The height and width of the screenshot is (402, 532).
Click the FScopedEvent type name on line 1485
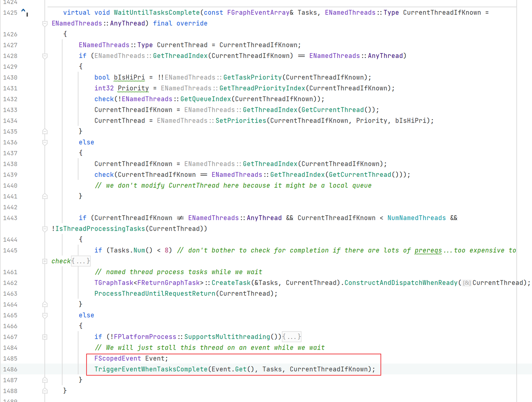click(117, 358)
